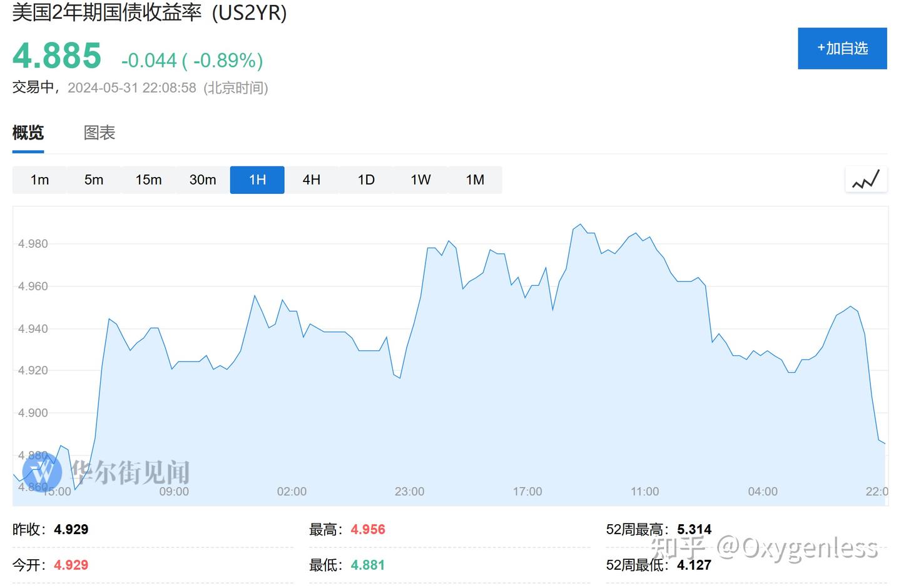Image resolution: width=901 pixels, height=588 pixels.
Task: Select the 15m interval
Action: tap(148, 180)
